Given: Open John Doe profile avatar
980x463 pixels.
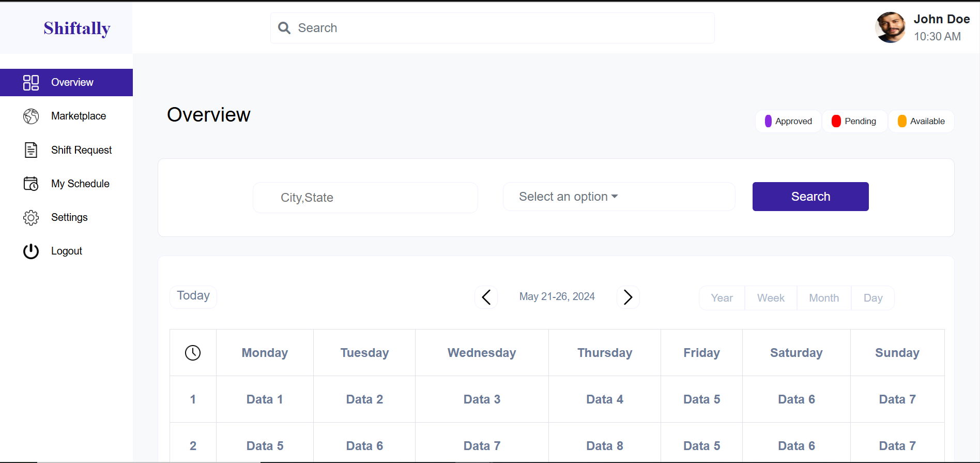Looking at the screenshot, I should 890,28.
